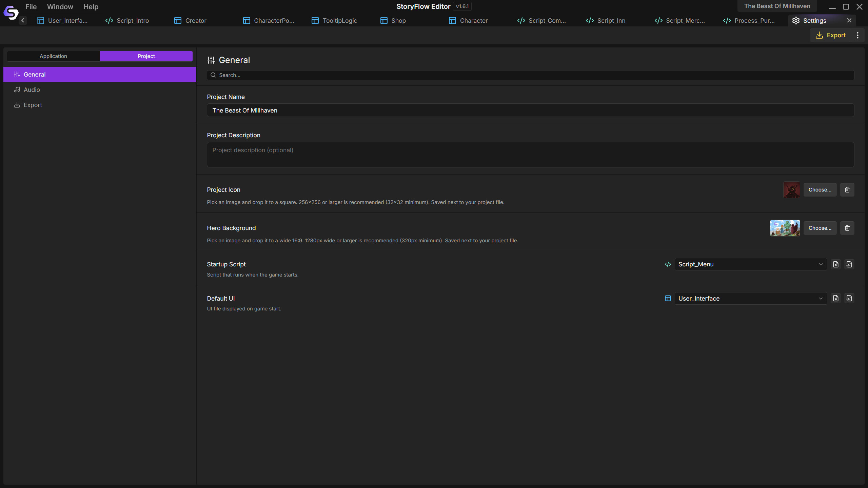Delete the Hero Background image
This screenshot has height=488, width=868.
click(847, 228)
